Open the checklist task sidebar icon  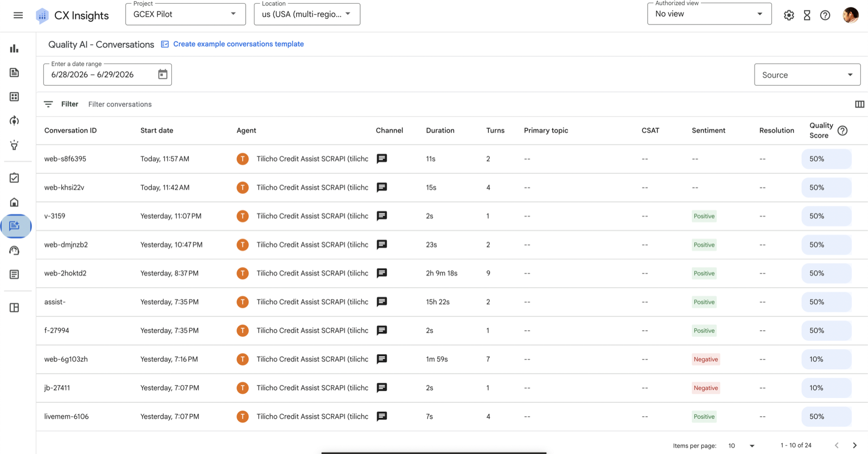[14, 178]
